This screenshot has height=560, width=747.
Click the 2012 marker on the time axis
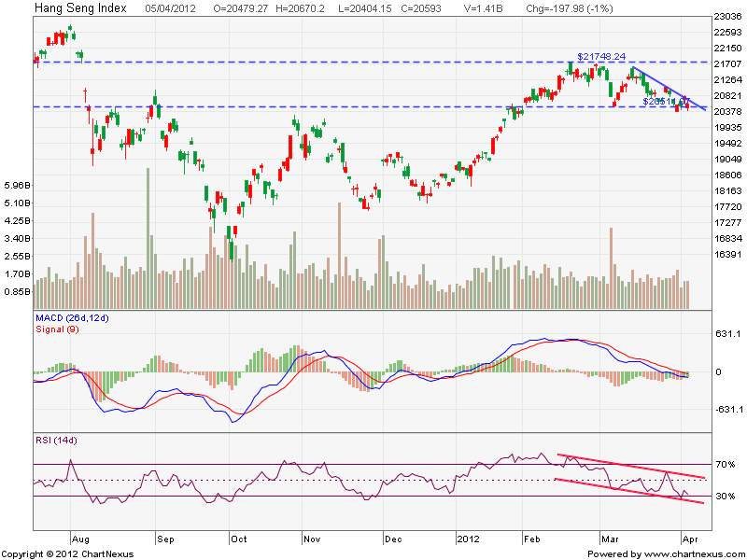click(467, 539)
